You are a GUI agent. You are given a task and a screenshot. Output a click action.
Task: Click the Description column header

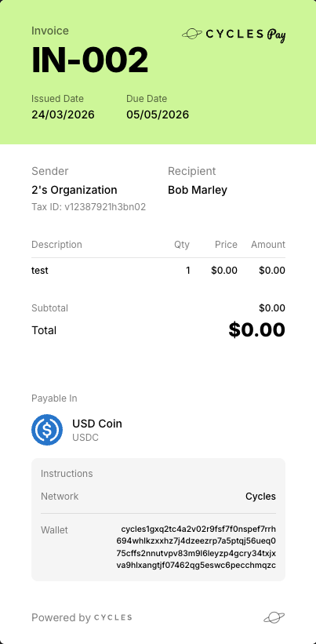[56, 245]
